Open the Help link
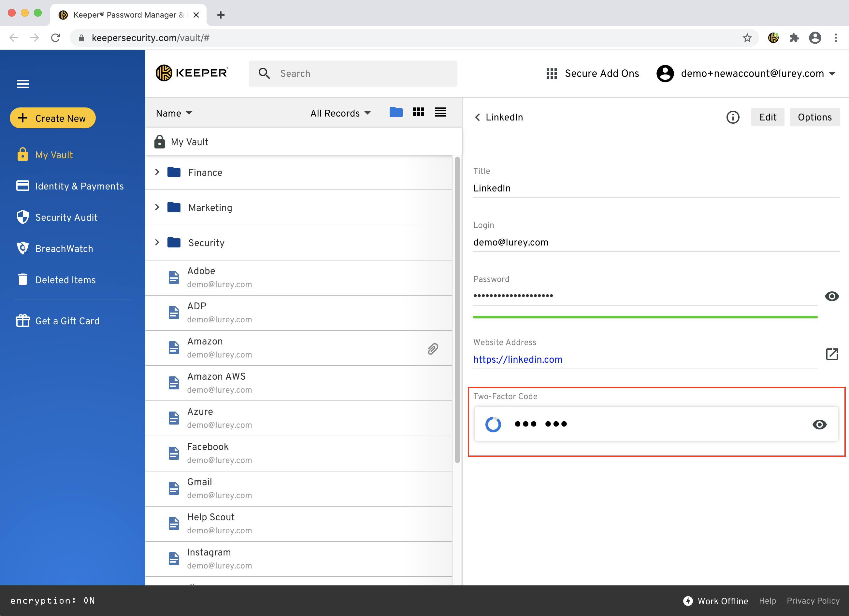 (767, 601)
